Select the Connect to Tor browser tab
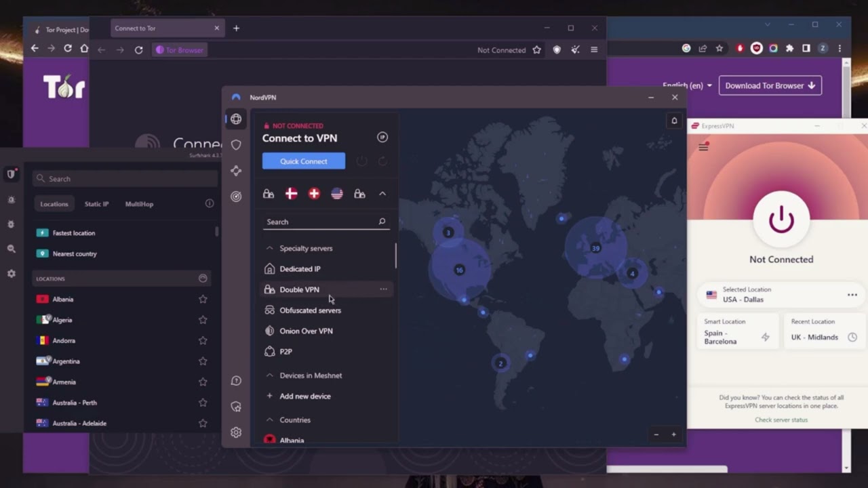Screen dimensions: 868x488 (167, 28)
